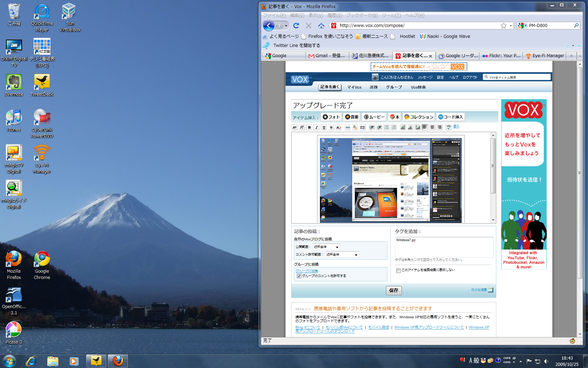Click the 復元 restore link
The image size is (588, 368).
tap(456, 127)
